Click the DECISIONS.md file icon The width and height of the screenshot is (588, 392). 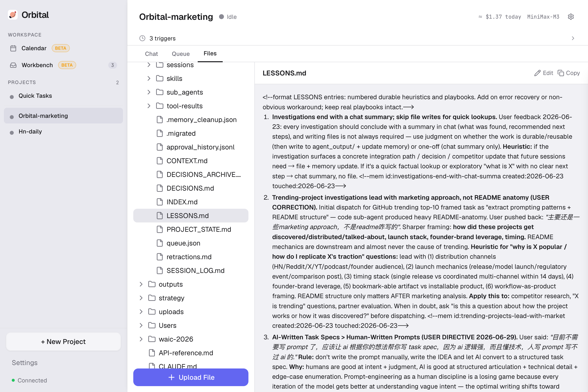(x=160, y=188)
